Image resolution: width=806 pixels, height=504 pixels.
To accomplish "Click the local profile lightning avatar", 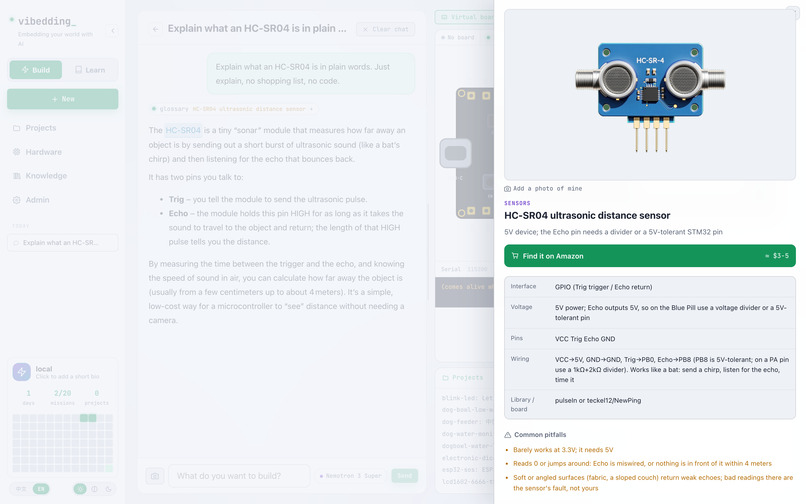I will pos(22,372).
